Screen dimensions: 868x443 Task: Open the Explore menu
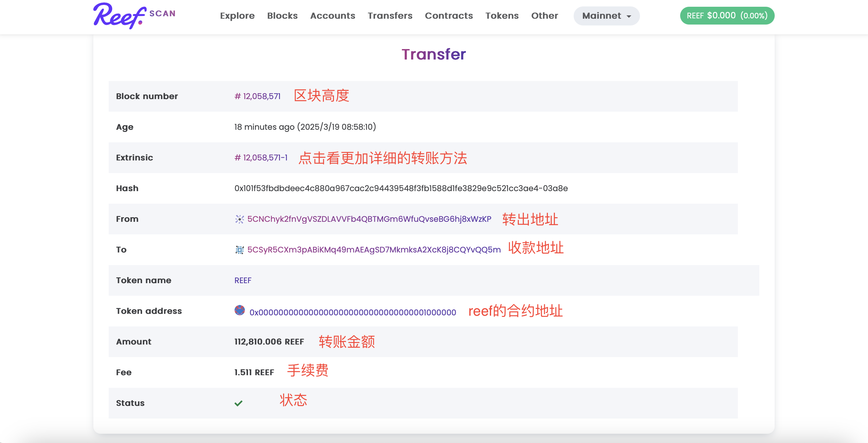(237, 16)
